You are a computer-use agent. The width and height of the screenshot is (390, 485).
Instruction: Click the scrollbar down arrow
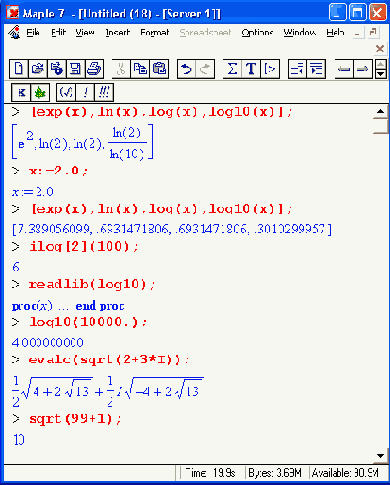coord(380,456)
